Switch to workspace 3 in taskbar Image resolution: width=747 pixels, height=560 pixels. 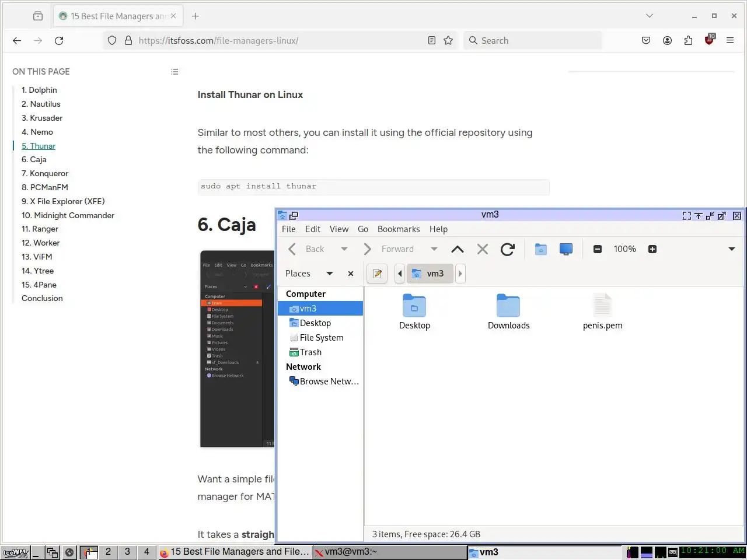click(x=127, y=552)
